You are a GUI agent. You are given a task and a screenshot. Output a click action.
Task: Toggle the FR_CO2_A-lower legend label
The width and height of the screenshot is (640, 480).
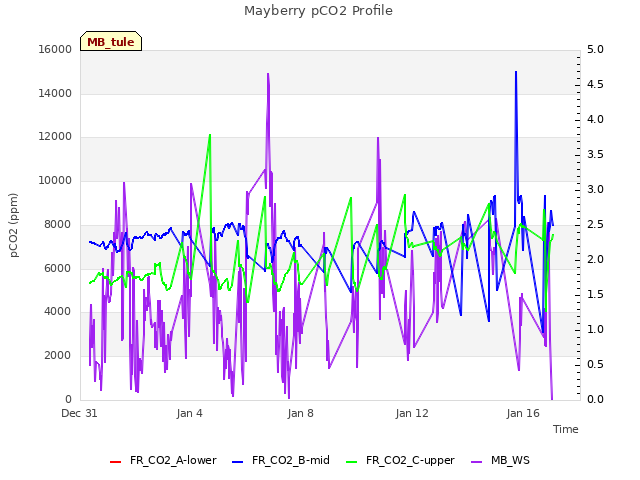click(173, 460)
